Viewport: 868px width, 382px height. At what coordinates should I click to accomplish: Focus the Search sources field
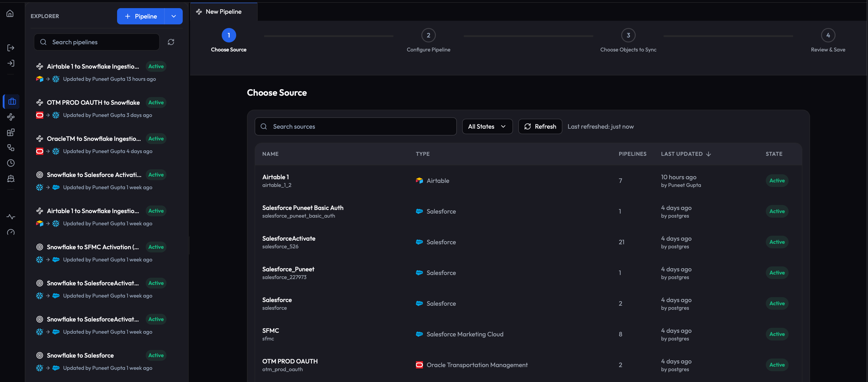(356, 126)
